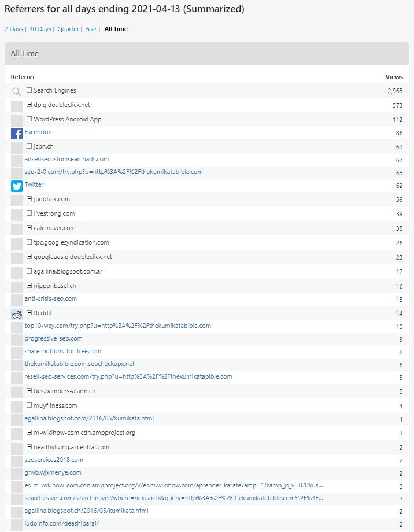Expand the Search Engines referrer row
Screen dimensions: 414x532
coord(29,90)
